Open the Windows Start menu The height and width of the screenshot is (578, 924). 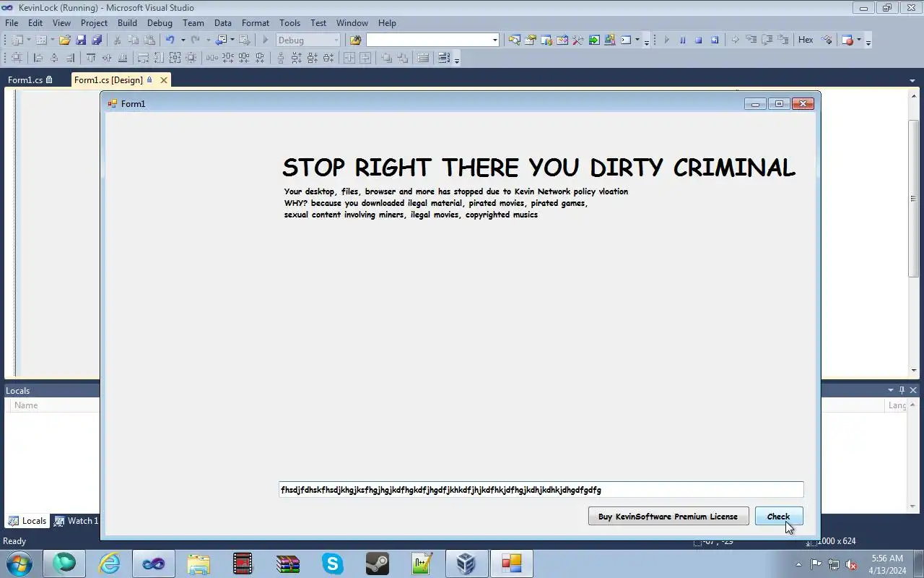(x=19, y=563)
